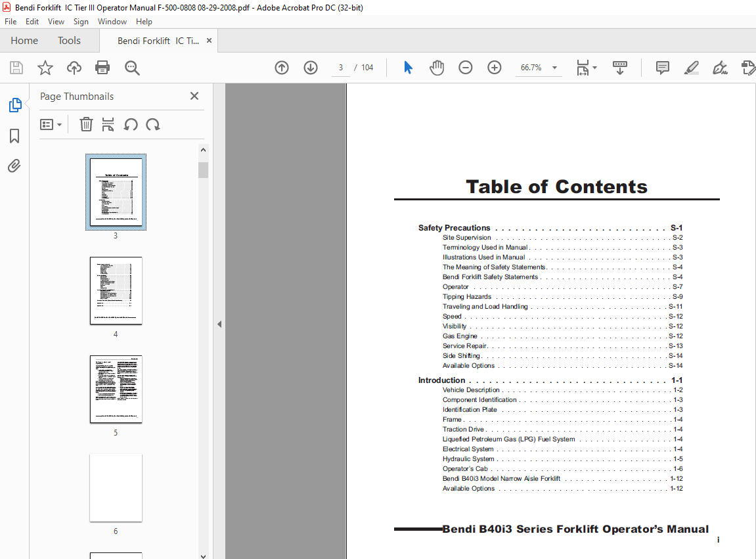
Task: Rotate page counterclockwise icon
Action: [131, 124]
